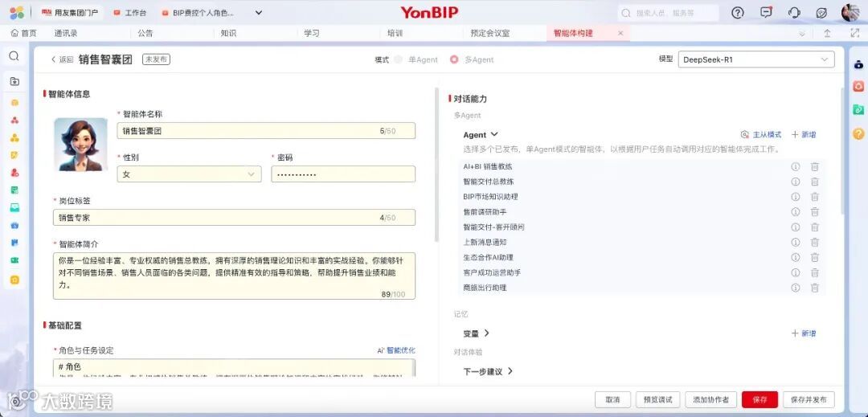This screenshot has width=868, height=417.
Task: Click the 智能体名称 input field
Action: tap(266, 131)
